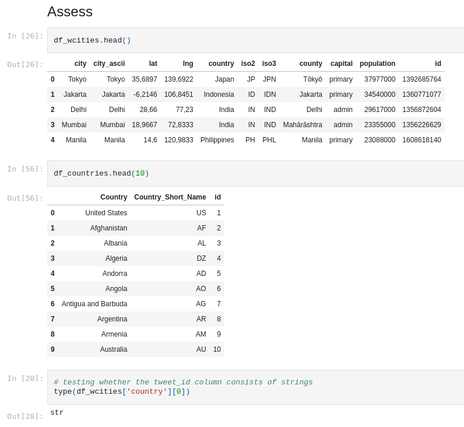The image size is (464, 427).
Task: Select the Philippines country cell
Action: click(217, 140)
